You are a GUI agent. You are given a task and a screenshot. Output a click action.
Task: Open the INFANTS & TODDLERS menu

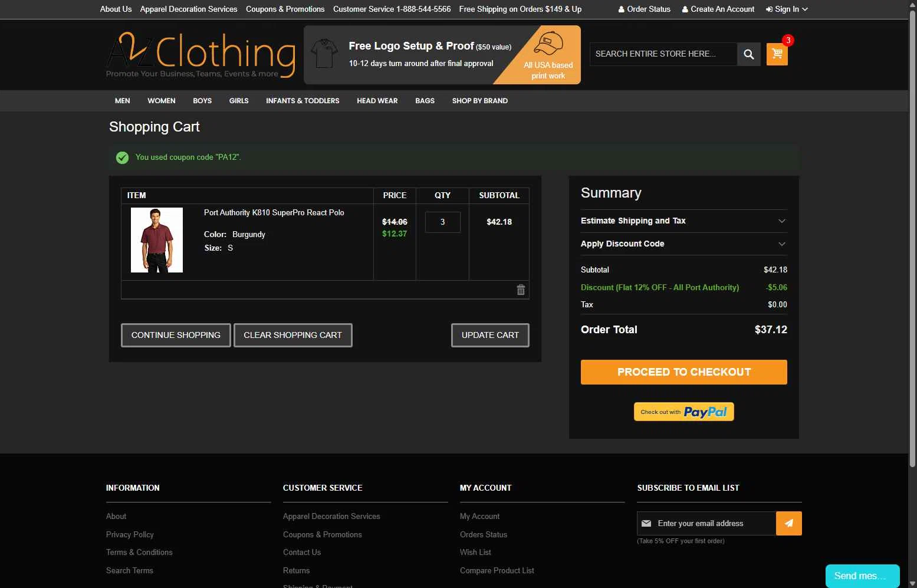click(x=303, y=101)
